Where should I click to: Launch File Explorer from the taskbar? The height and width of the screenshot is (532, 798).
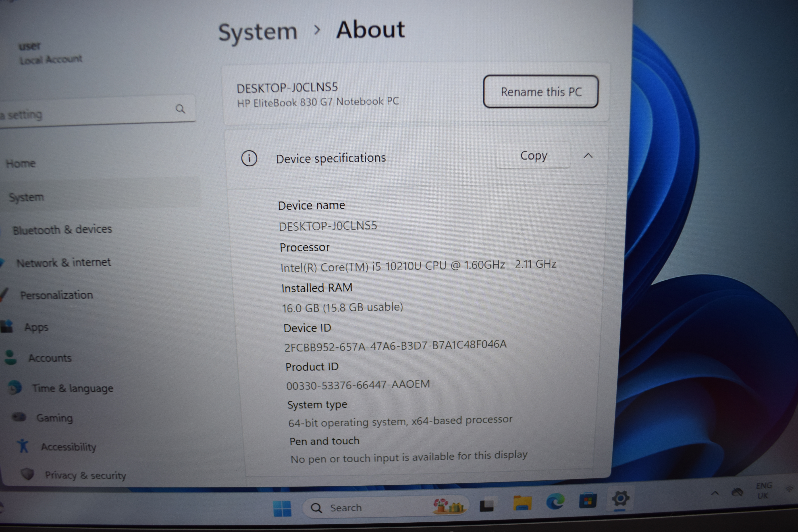pyautogui.click(x=523, y=503)
